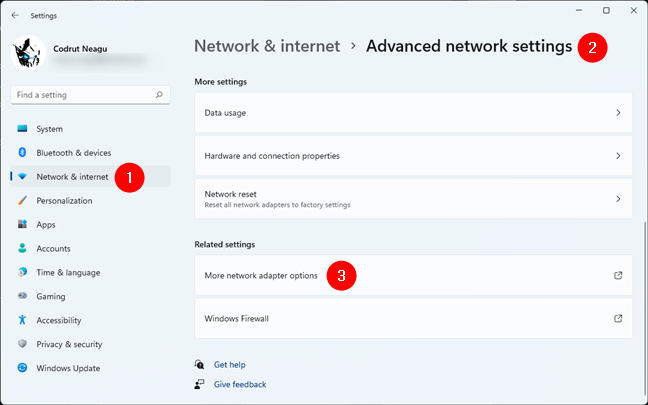Open Accessibility settings
The image size is (648, 405).
[x=91, y=320]
